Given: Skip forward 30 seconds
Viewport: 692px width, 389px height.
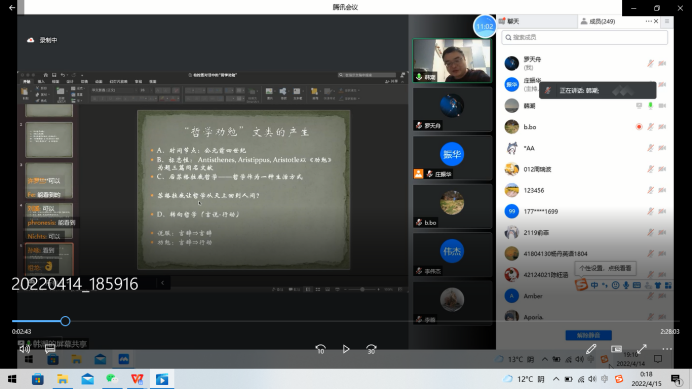Looking at the screenshot, I should point(371,349).
